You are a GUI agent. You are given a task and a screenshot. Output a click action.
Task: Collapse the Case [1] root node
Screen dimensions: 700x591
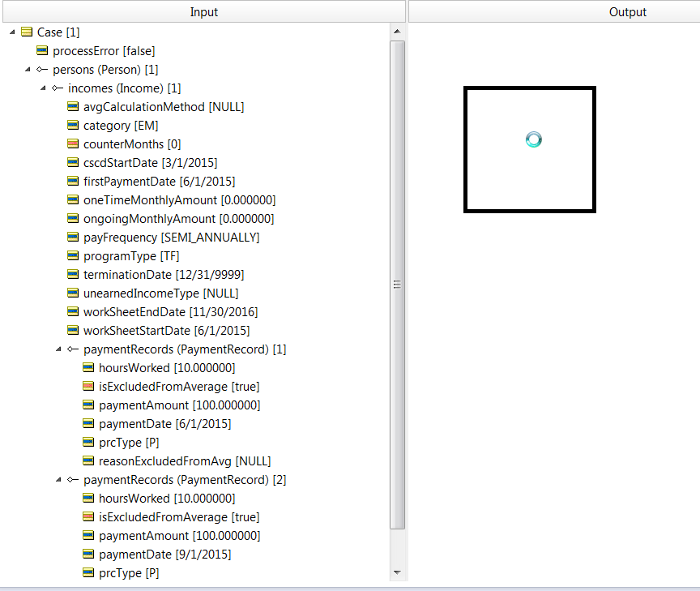pos(12,32)
